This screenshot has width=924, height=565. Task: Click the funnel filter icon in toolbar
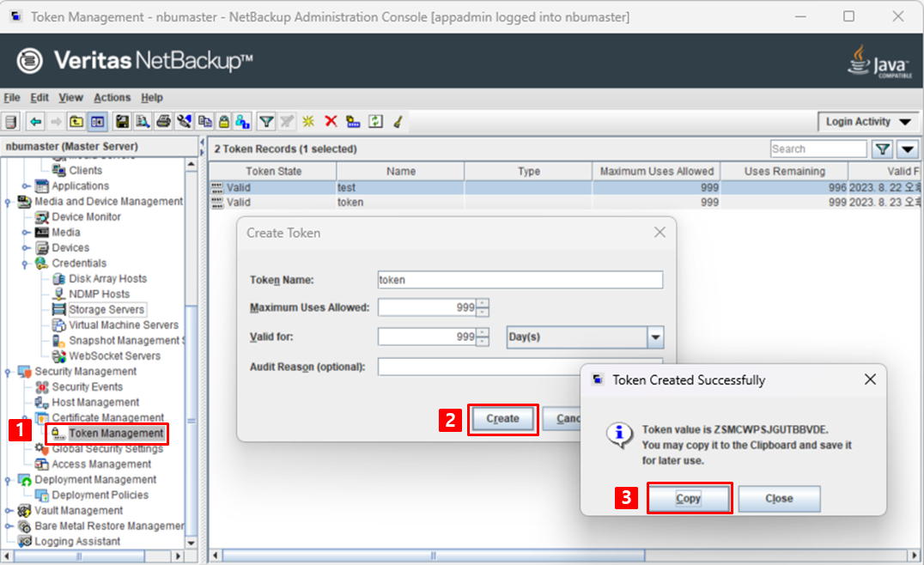pos(266,122)
